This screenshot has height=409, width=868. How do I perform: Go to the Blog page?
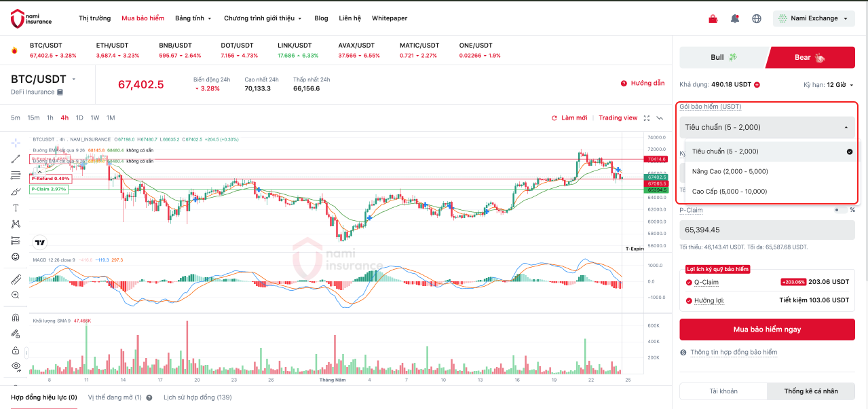(x=321, y=18)
